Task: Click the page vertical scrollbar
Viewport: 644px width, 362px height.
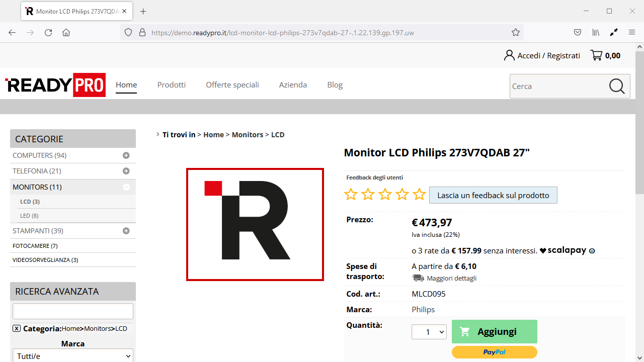Action: [x=639, y=122]
